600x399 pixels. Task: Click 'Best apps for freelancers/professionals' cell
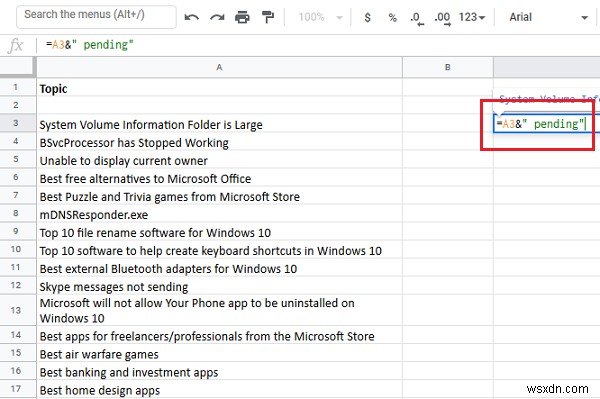pyautogui.click(x=219, y=335)
